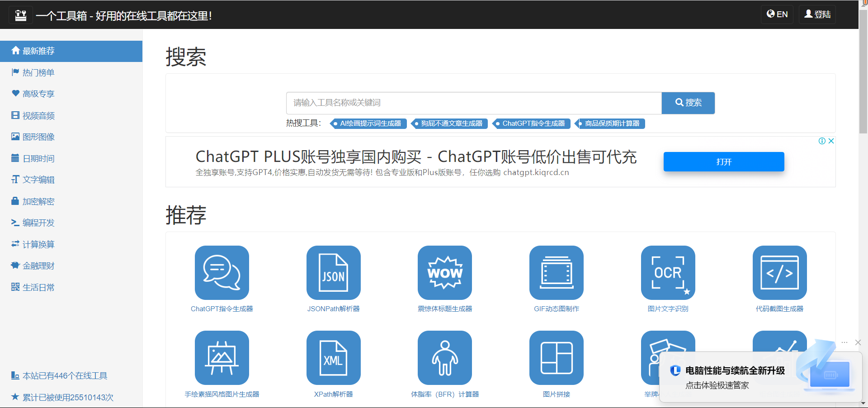Open the popup's three-dot more options
868x408 pixels.
pos(844,342)
